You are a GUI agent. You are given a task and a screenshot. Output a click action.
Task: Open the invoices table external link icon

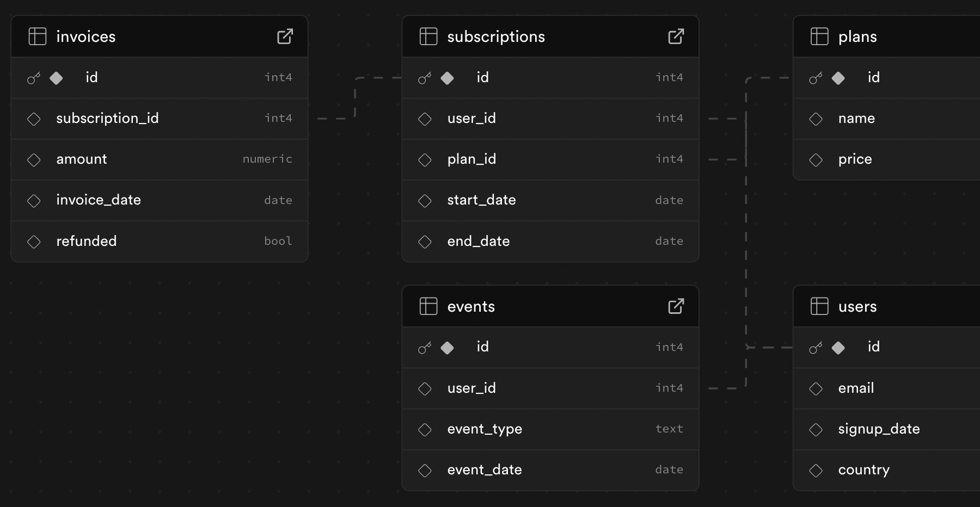[x=285, y=36]
